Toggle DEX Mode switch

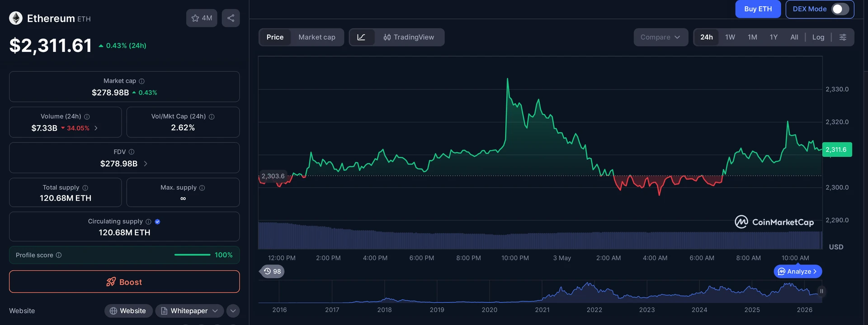(x=840, y=9)
